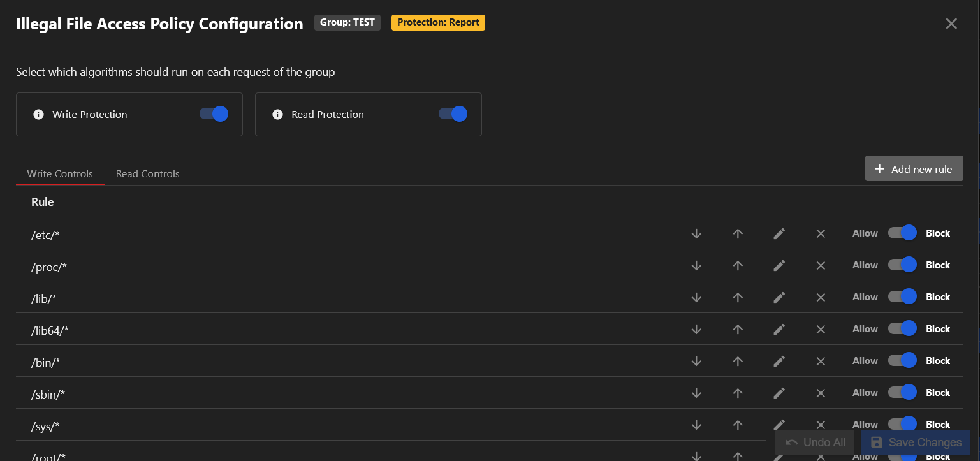980x461 pixels.
Task: Move the /etc/* rule down
Action: click(x=696, y=233)
